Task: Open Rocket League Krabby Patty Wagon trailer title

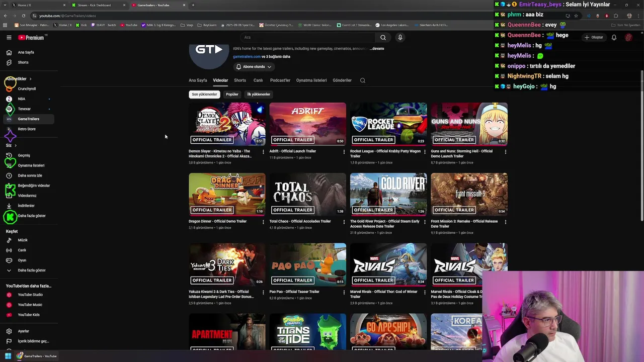Action: 385,154
